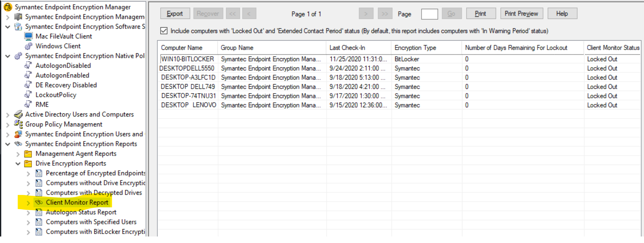644x243 pixels.
Task: Select the DESKTOP-74TNU31 computer row
Action: point(400,96)
